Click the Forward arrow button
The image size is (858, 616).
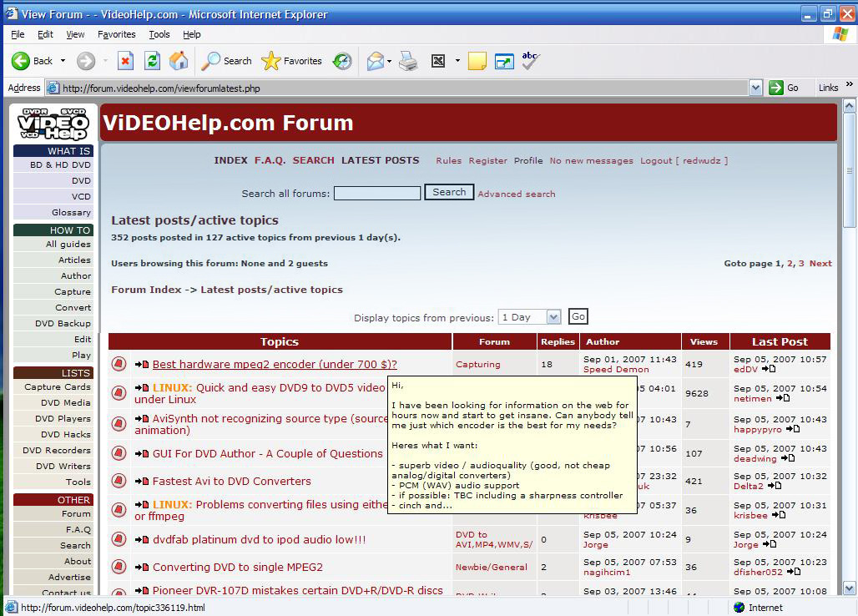click(x=85, y=61)
